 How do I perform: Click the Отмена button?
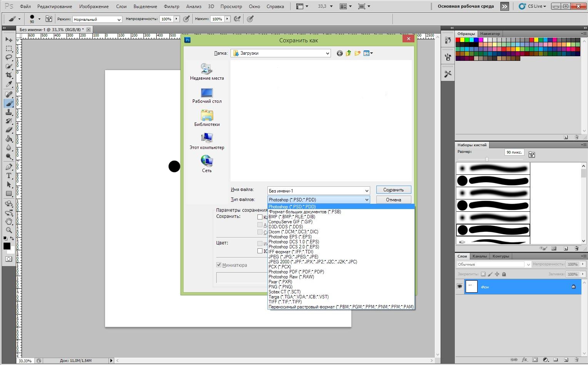click(394, 200)
